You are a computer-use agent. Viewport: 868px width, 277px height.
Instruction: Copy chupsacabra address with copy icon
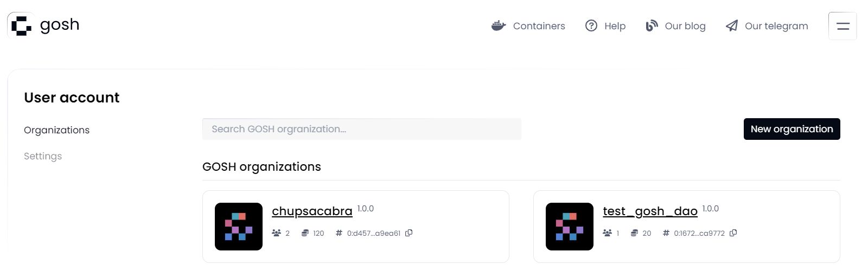[409, 233]
